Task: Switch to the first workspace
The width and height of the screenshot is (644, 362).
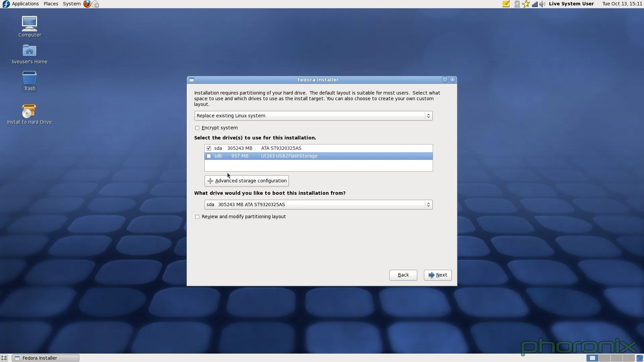Action: [592, 358]
